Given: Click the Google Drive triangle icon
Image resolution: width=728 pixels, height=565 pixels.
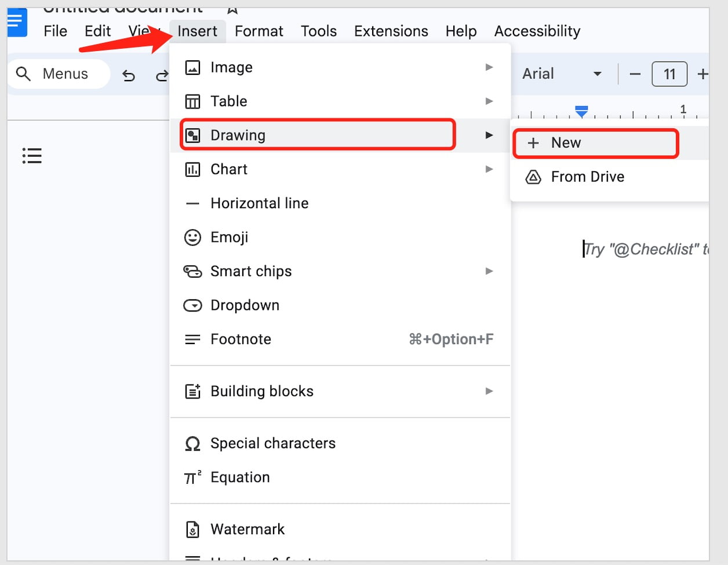Looking at the screenshot, I should pos(533,177).
